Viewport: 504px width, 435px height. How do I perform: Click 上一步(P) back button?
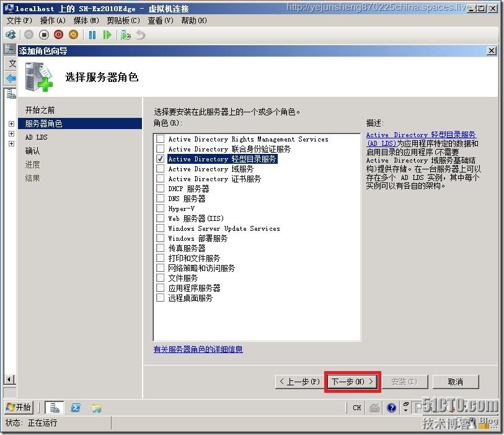pyautogui.click(x=299, y=382)
